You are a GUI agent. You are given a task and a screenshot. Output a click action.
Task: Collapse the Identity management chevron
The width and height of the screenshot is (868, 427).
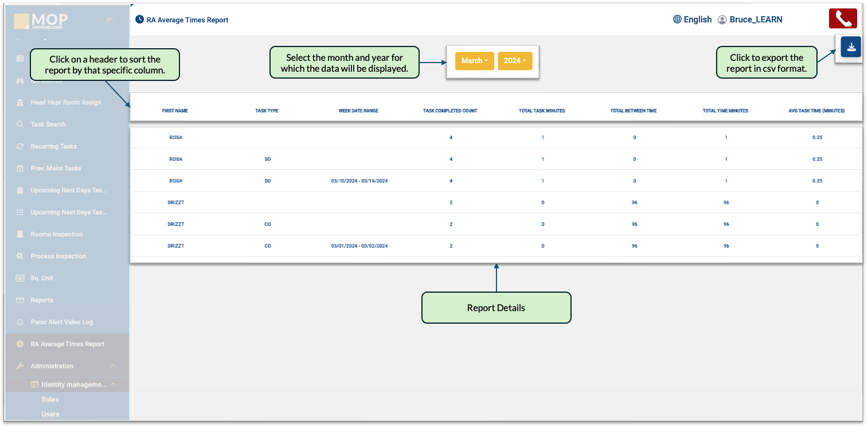coord(113,385)
